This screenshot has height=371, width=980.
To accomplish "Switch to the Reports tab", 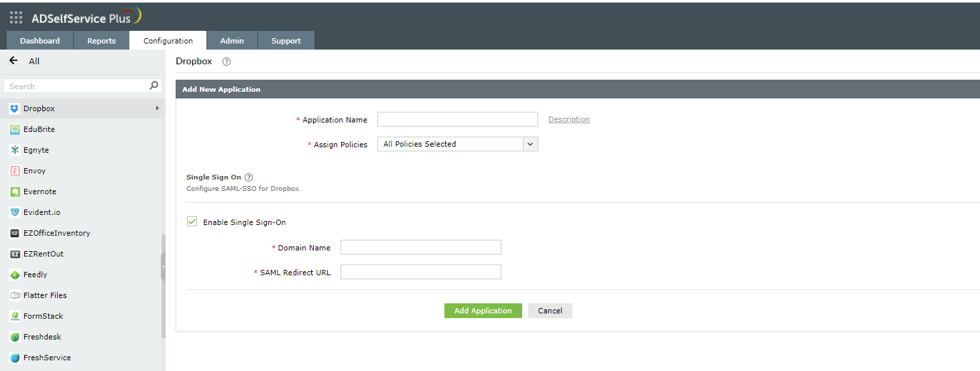I will (101, 41).
